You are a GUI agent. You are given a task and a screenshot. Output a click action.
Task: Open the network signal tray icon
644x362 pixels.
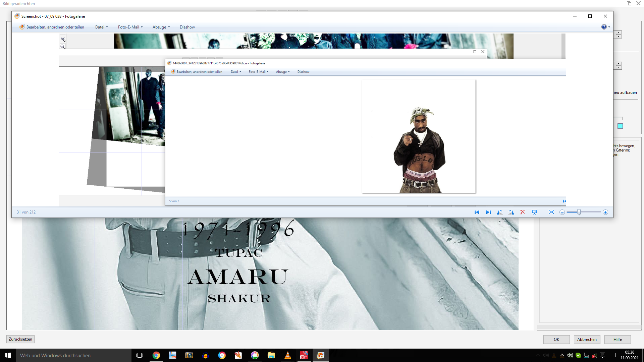pyautogui.click(x=586, y=355)
